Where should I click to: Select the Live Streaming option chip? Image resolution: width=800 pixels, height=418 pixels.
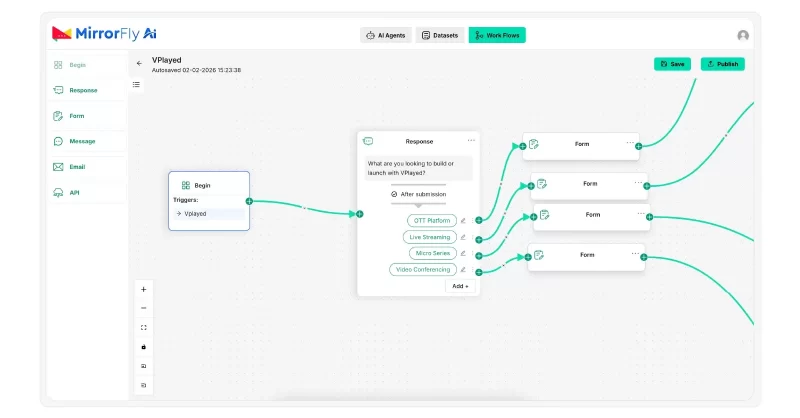(x=430, y=237)
